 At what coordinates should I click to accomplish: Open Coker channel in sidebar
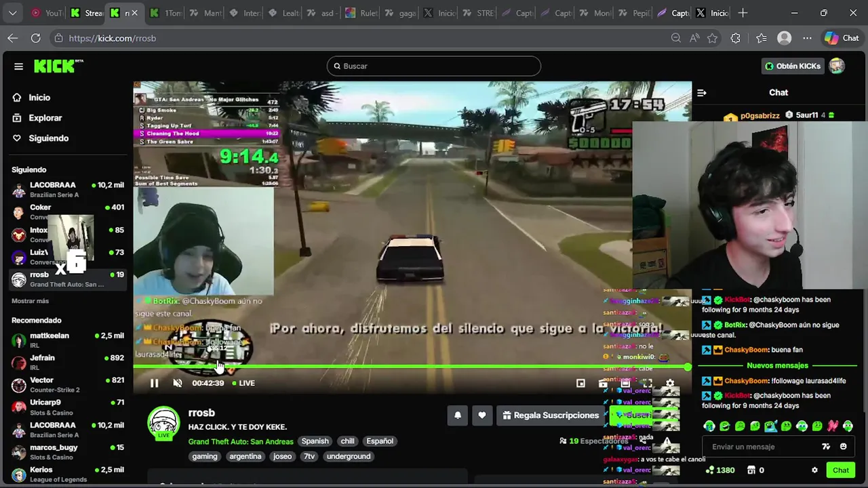click(68, 212)
